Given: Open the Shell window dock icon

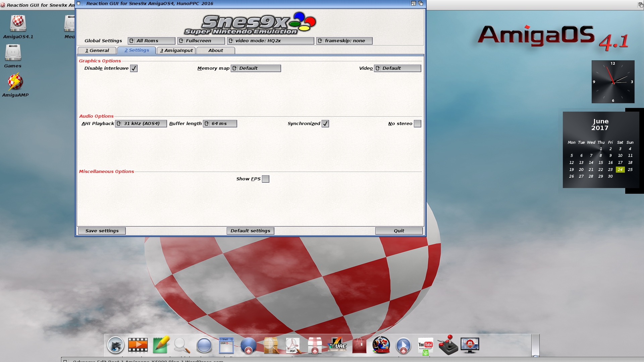Looking at the screenshot, I should (x=226, y=345).
